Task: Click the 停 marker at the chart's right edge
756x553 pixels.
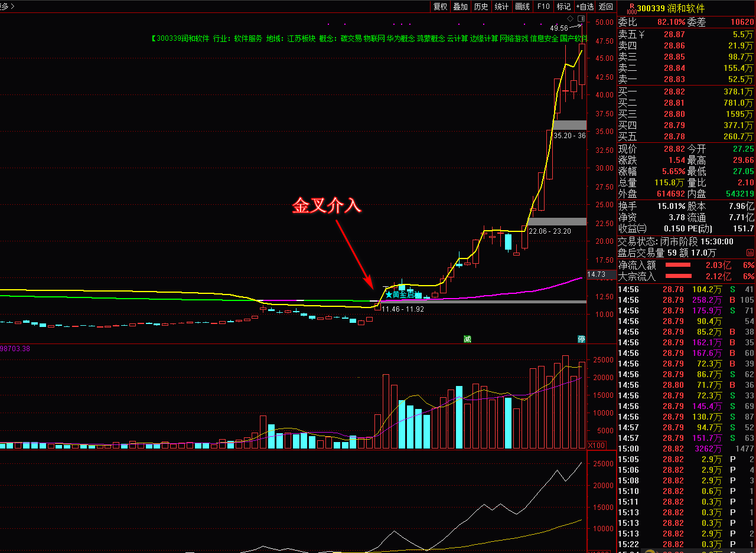Action: point(581,339)
